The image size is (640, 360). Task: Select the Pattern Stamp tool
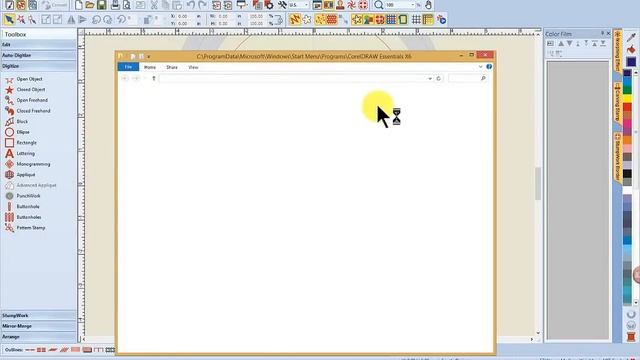pyautogui.click(x=25, y=228)
